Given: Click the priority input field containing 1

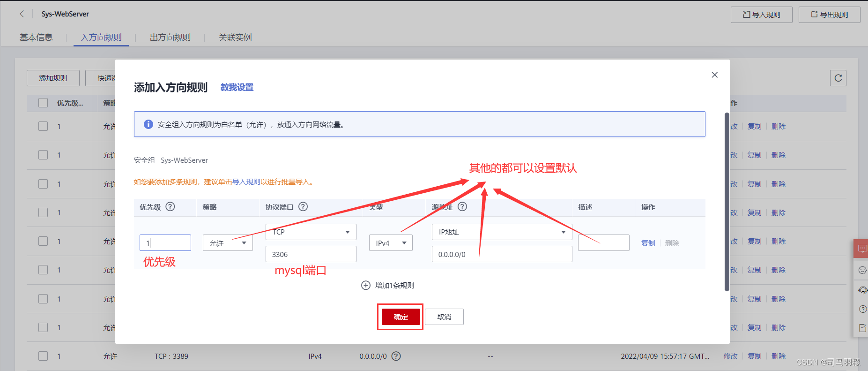Looking at the screenshot, I should pyautogui.click(x=165, y=243).
